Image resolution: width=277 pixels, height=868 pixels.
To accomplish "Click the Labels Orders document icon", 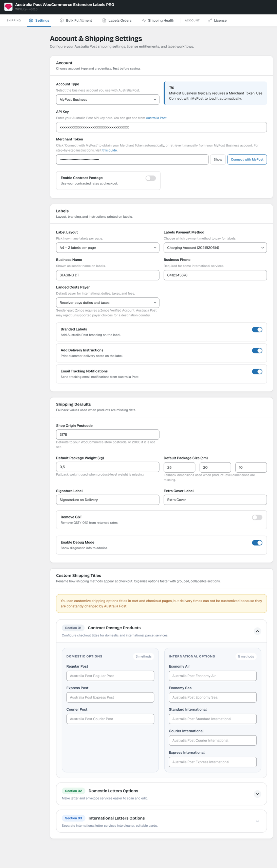I will [104, 20].
